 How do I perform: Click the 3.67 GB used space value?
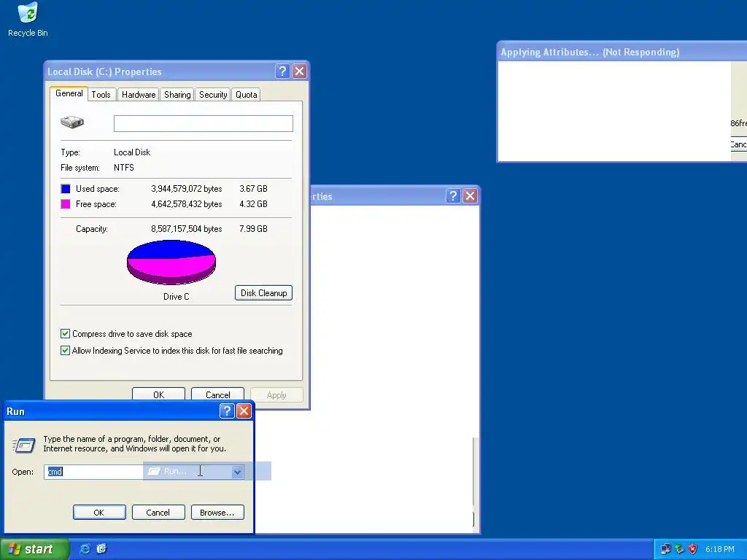tap(253, 189)
